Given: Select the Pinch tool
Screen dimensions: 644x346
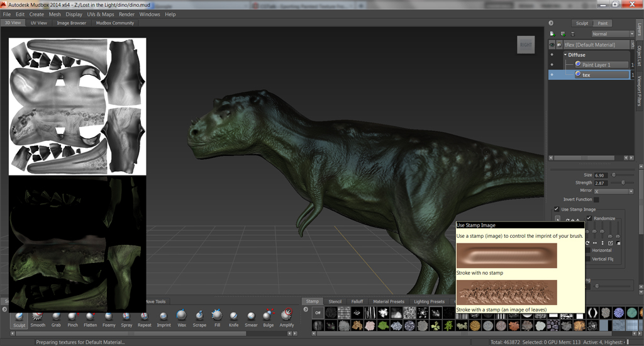Looking at the screenshot, I should point(73,320).
